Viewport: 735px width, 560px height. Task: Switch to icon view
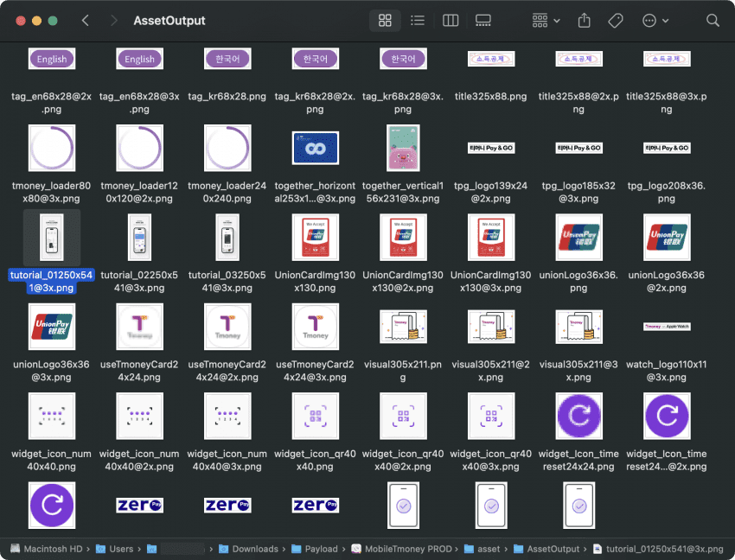(x=385, y=21)
